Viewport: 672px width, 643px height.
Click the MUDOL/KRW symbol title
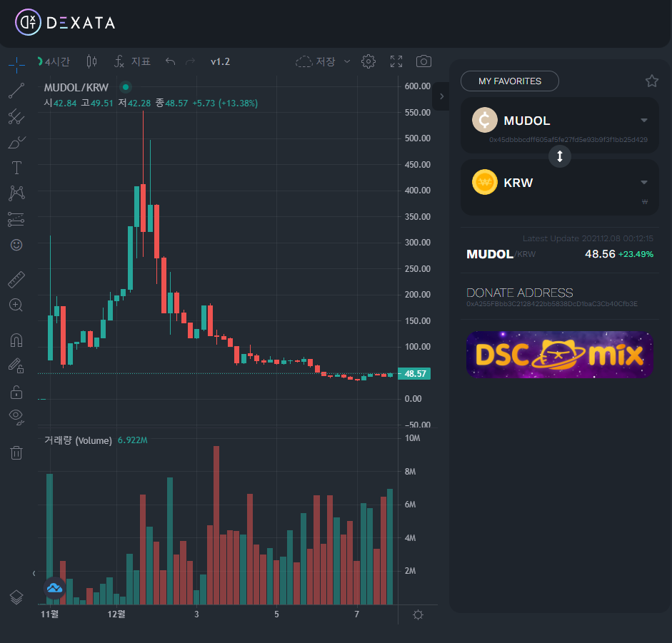[x=76, y=87]
